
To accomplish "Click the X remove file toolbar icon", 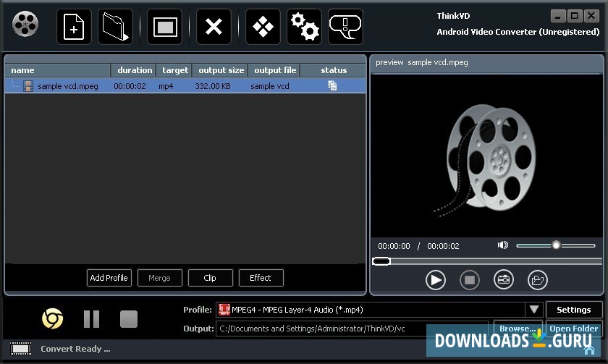I will (214, 27).
